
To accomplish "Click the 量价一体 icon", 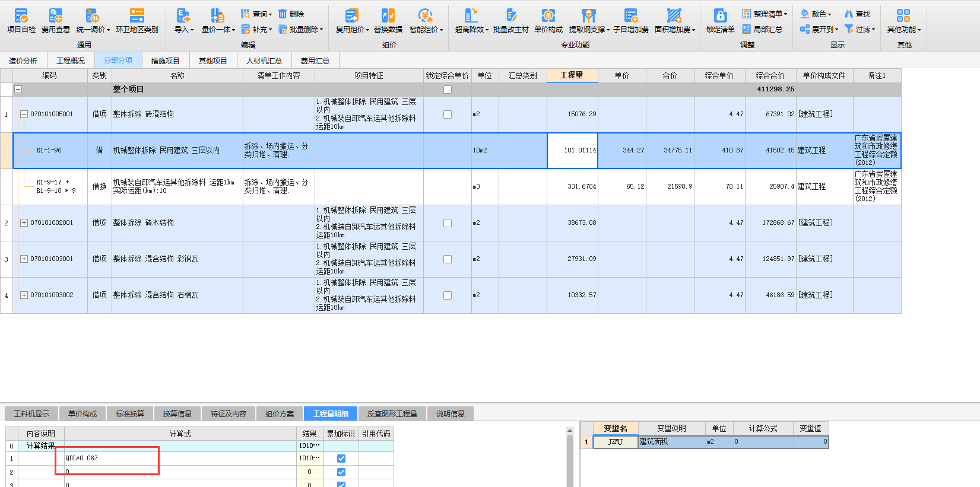I will pyautogui.click(x=218, y=15).
